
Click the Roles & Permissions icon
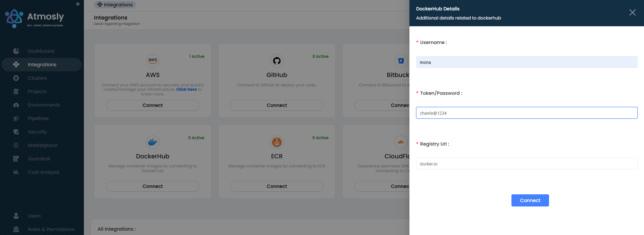tap(16, 229)
